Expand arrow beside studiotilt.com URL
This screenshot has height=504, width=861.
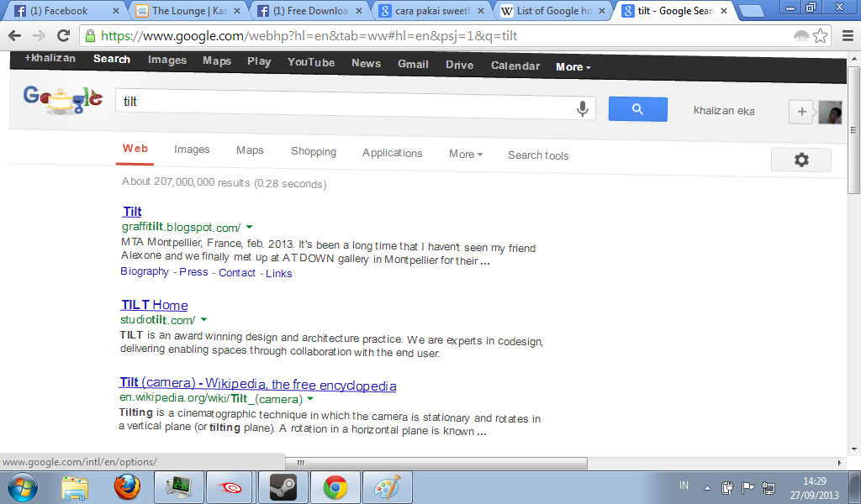pyautogui.click(x=203, y=319)
